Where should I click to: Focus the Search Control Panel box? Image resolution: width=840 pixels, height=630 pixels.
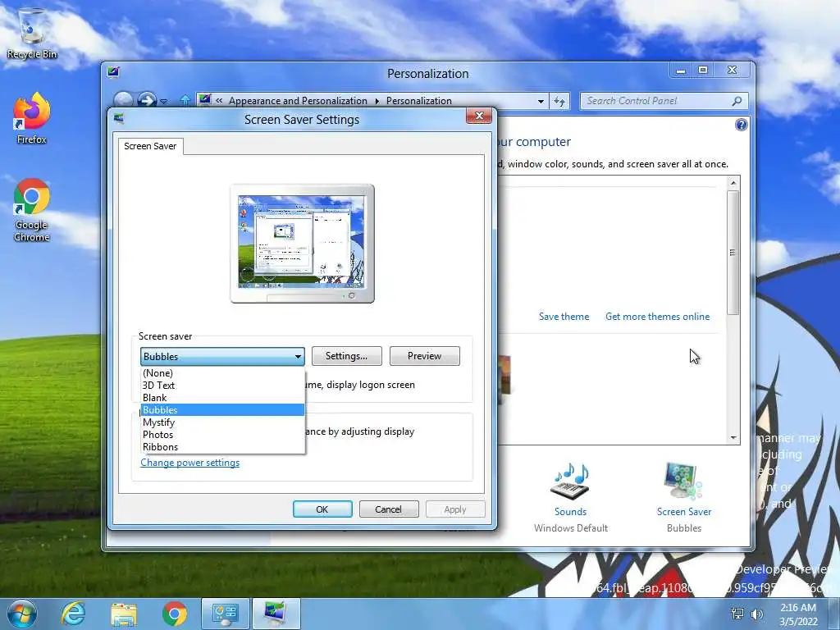[664, 101]
